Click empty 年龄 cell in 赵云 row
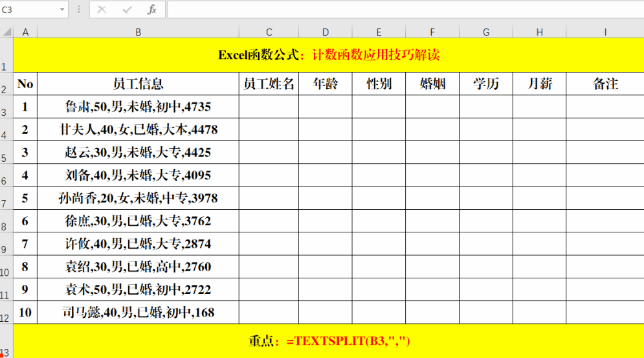This screenshot has height=358, width=644. click(326, 153)
